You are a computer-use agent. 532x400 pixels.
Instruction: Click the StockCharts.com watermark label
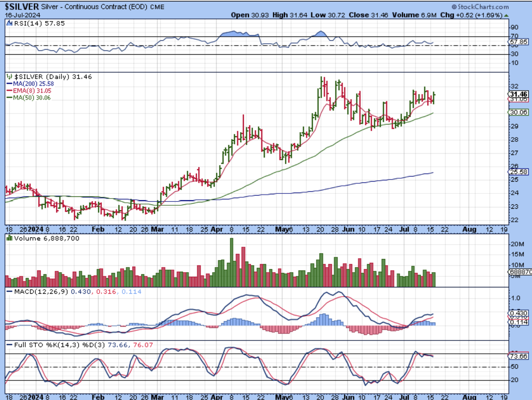click(x=480, y=7)
